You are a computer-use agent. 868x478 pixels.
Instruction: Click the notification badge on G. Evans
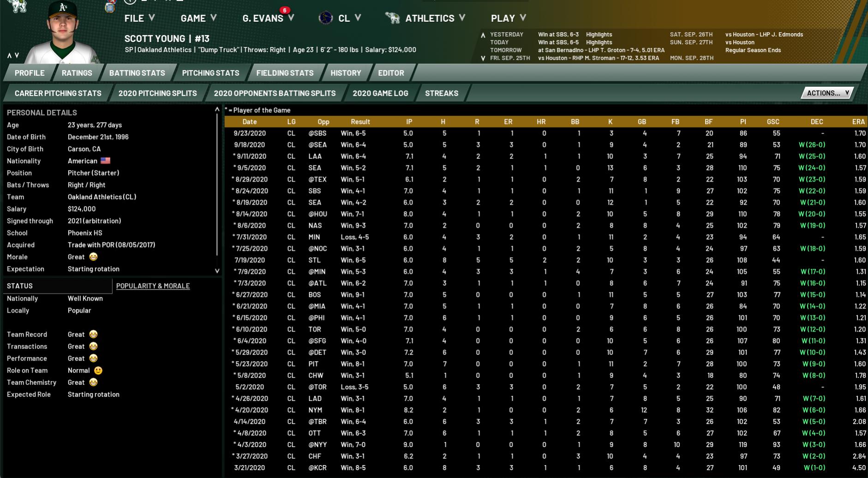click(285, 10)
